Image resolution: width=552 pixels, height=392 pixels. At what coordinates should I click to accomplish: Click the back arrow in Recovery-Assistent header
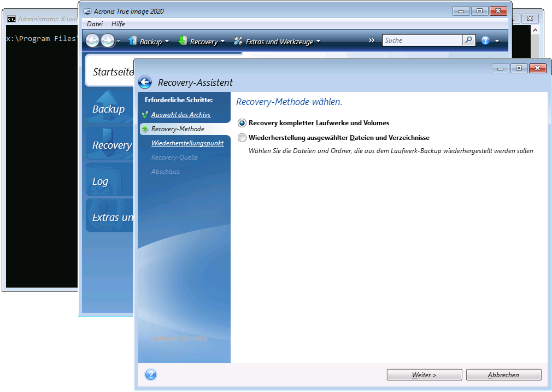tap(145, 83)
